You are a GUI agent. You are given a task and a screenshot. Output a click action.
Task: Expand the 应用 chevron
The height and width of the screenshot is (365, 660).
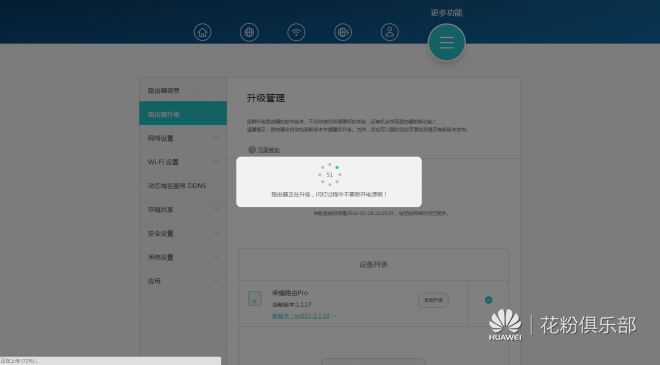[x=216, y=281]
